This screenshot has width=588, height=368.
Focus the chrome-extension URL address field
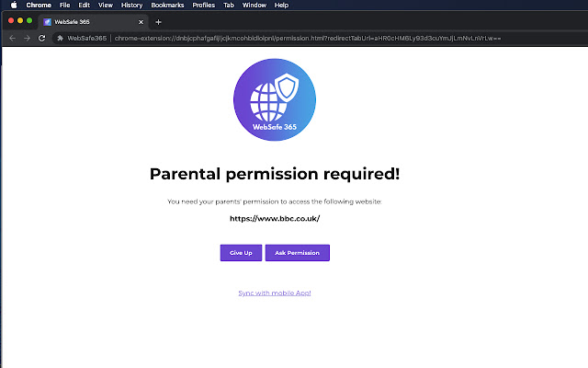pos(308,38)
